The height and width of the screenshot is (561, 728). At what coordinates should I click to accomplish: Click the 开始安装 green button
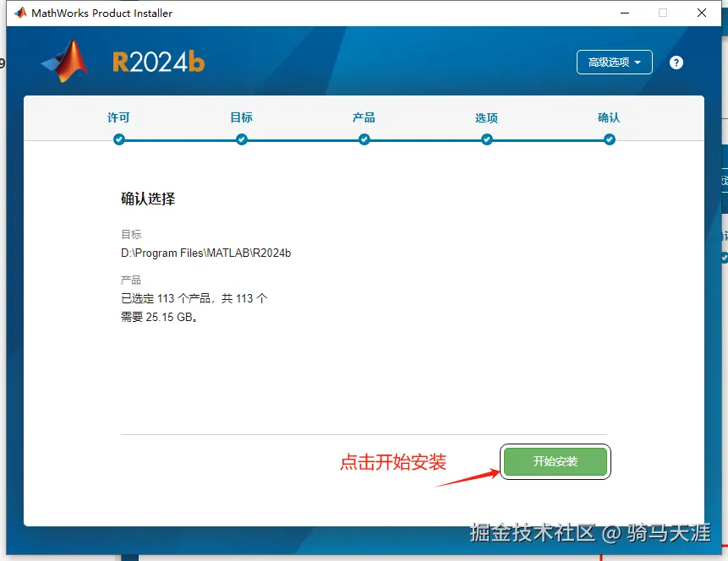tap(556, 461)
